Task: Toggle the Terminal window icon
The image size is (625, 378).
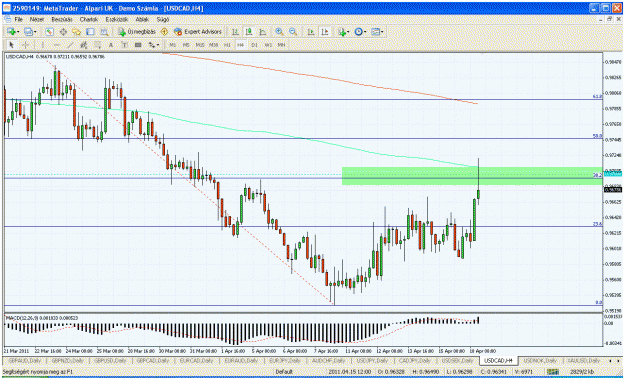Action: tap(90, 32)
